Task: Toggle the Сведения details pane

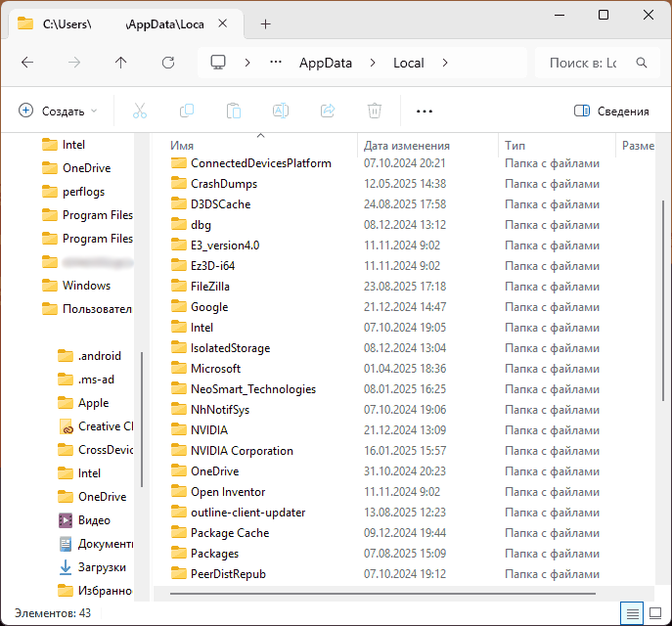Action: click(611, 111)
